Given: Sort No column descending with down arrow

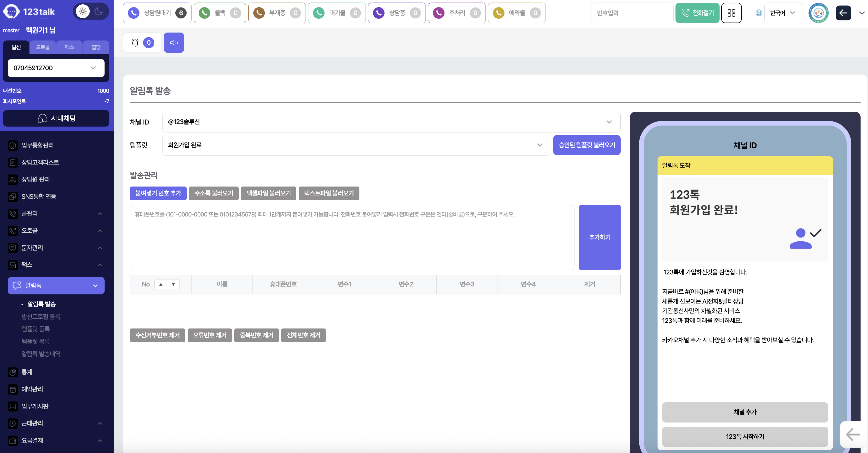Looking at the screenshot, I should point(173,284).
